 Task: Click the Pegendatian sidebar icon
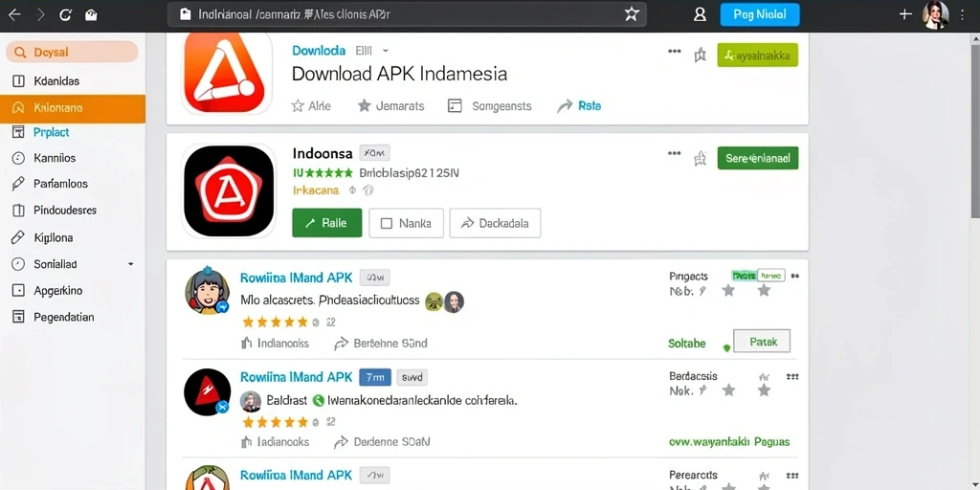coord(19,317)
